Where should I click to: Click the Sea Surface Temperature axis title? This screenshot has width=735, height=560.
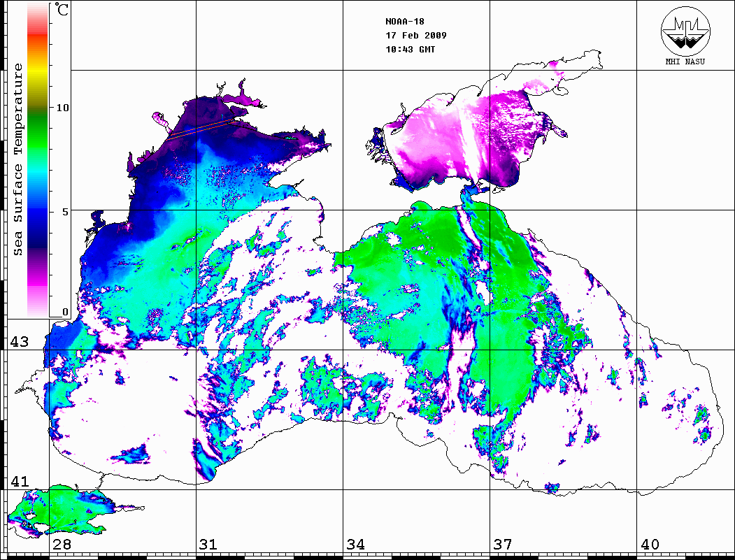(18, 159)
